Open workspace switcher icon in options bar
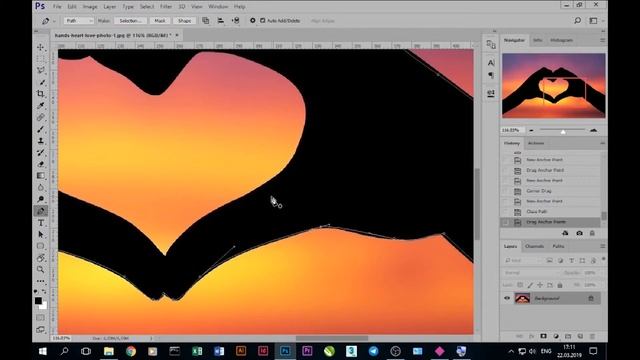640x360 pixels. [593, 20]
